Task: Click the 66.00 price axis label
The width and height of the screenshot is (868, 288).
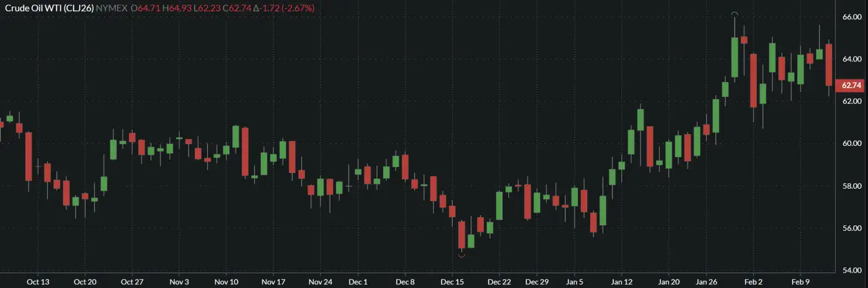Action: point(852,17)
